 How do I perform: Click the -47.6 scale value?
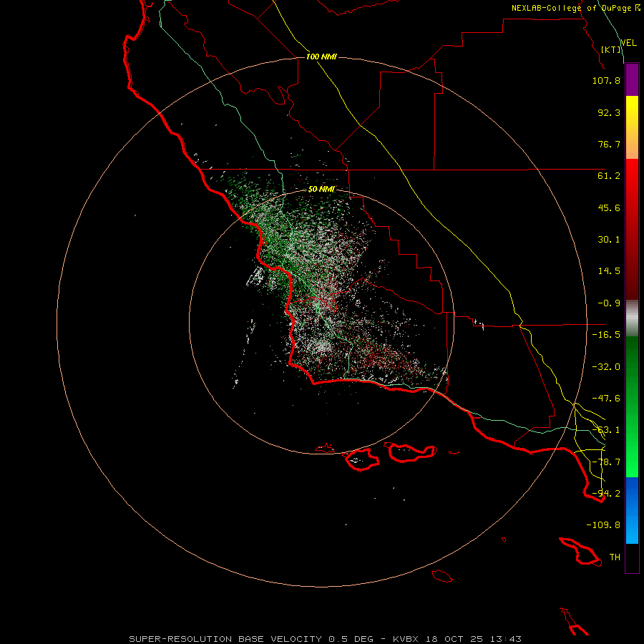(x=606, y=399)
